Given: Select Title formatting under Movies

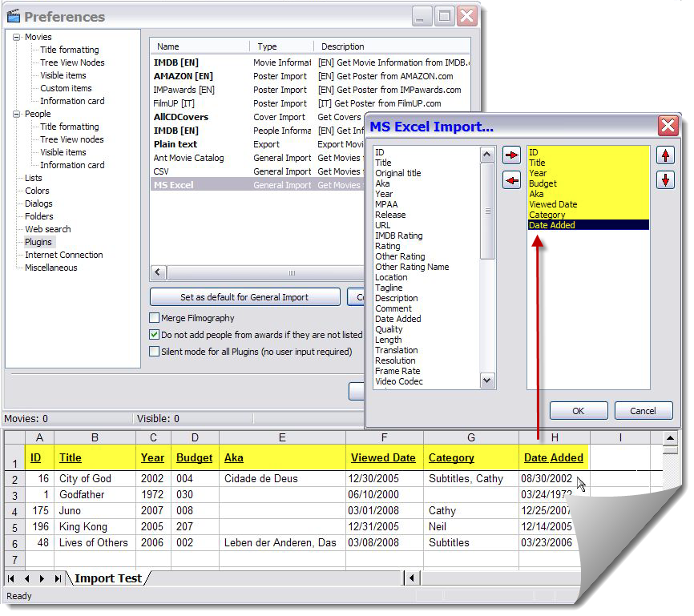Looking at the screenshot, I should click(70, 50).
